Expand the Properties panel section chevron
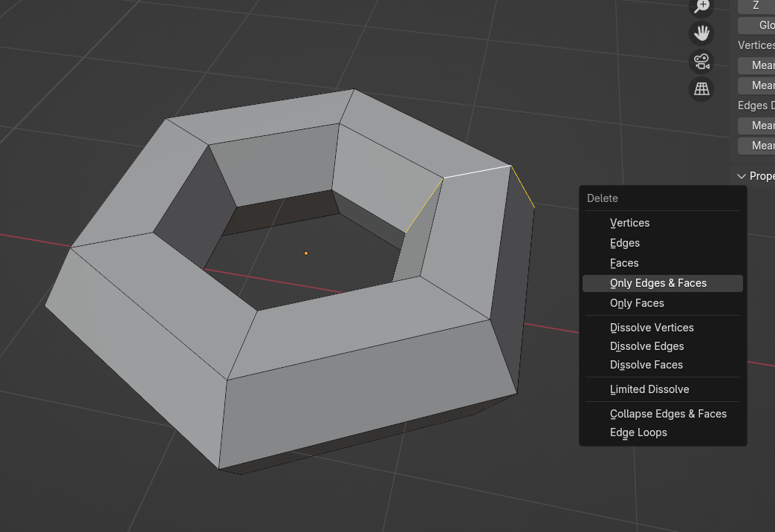Image resolution: width=775 pixels, height=532 pixels. coord(742,176)
